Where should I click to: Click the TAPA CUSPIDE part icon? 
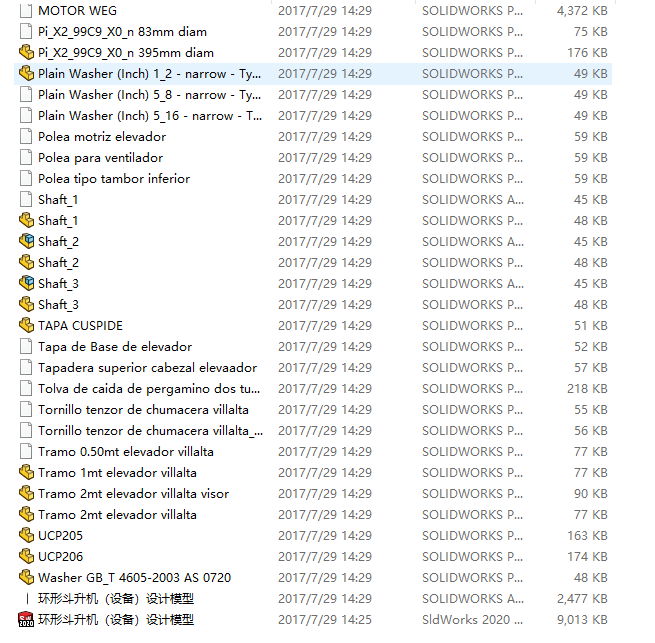click(26, 325)
